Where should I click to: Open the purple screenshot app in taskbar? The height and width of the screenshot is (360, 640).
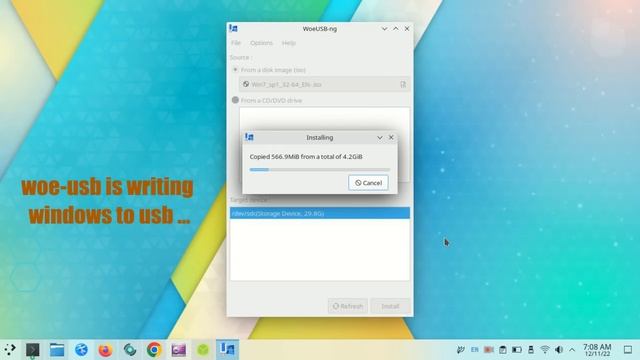(x=178, y=350)
